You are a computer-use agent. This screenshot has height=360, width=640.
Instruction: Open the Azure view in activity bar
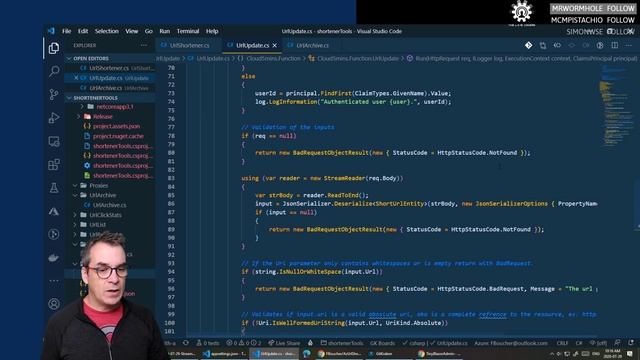pos(53,211)
